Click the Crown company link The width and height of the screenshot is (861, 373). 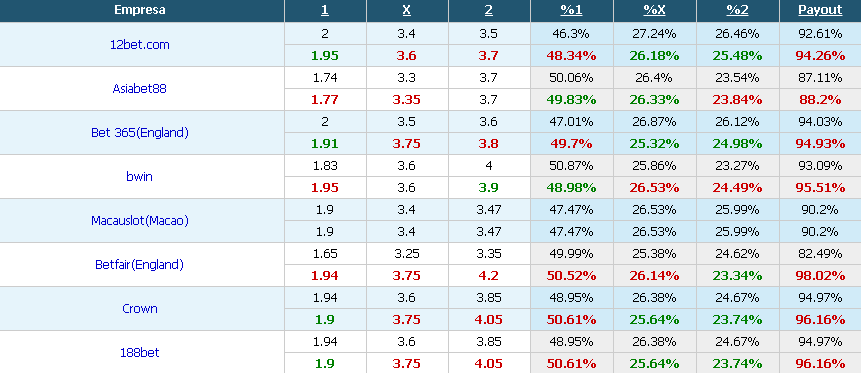(139, 308)
